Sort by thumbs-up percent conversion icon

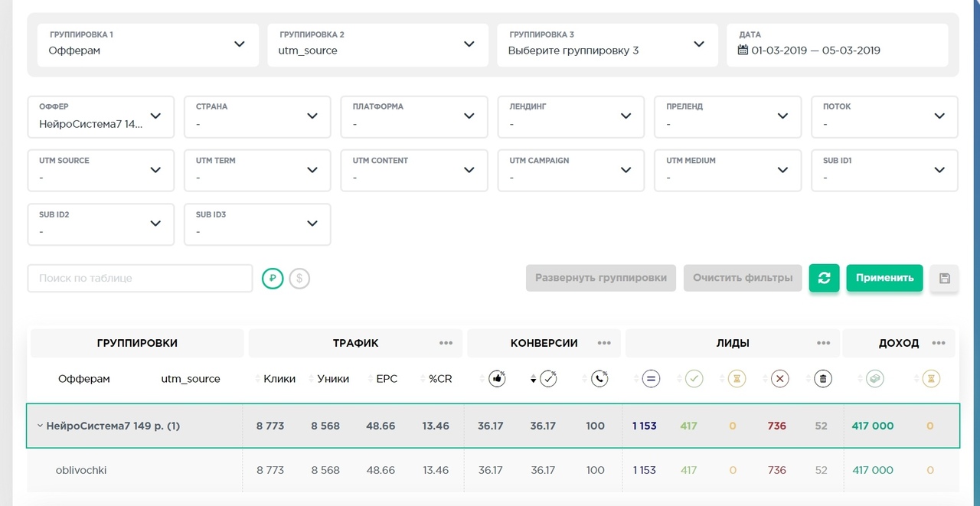[x=497, y=378]
